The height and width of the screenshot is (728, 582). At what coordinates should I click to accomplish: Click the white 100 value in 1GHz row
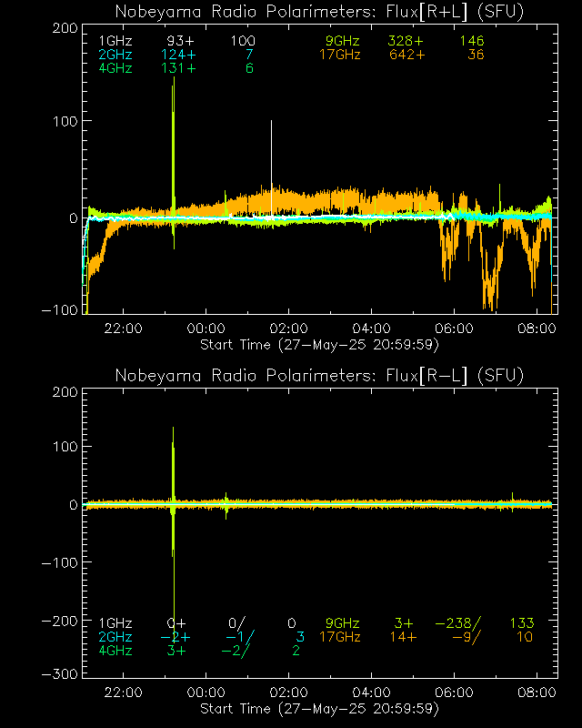click(243, 41)
